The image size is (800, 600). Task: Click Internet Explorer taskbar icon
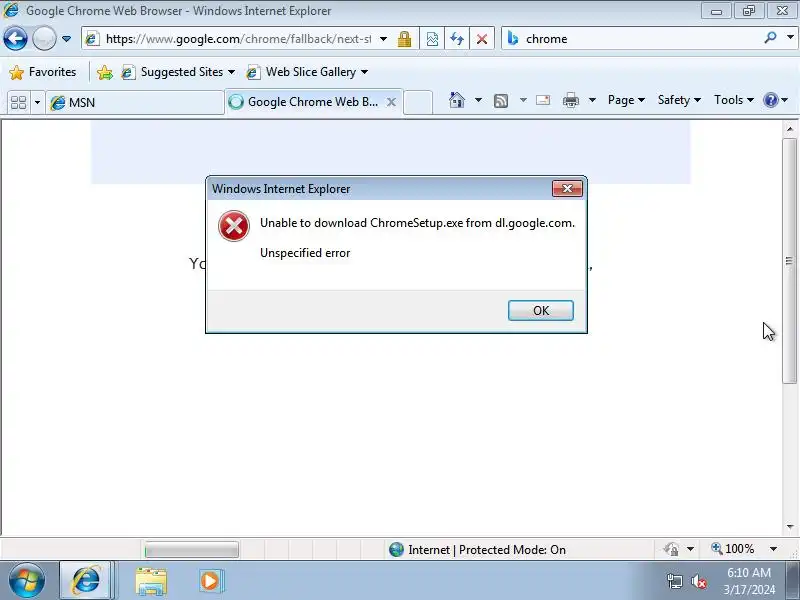(x=86, y=581)
